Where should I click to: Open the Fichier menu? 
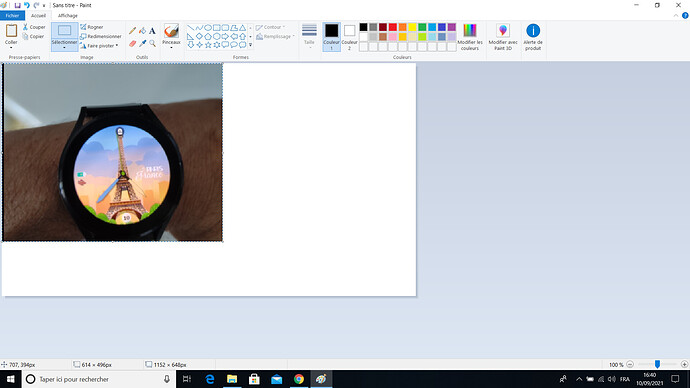12,15
